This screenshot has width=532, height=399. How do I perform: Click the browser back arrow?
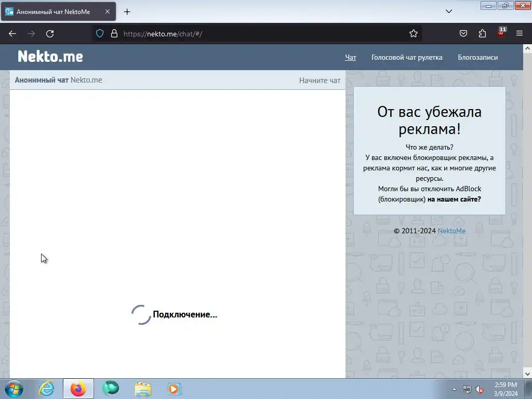(x=12, y=34)
